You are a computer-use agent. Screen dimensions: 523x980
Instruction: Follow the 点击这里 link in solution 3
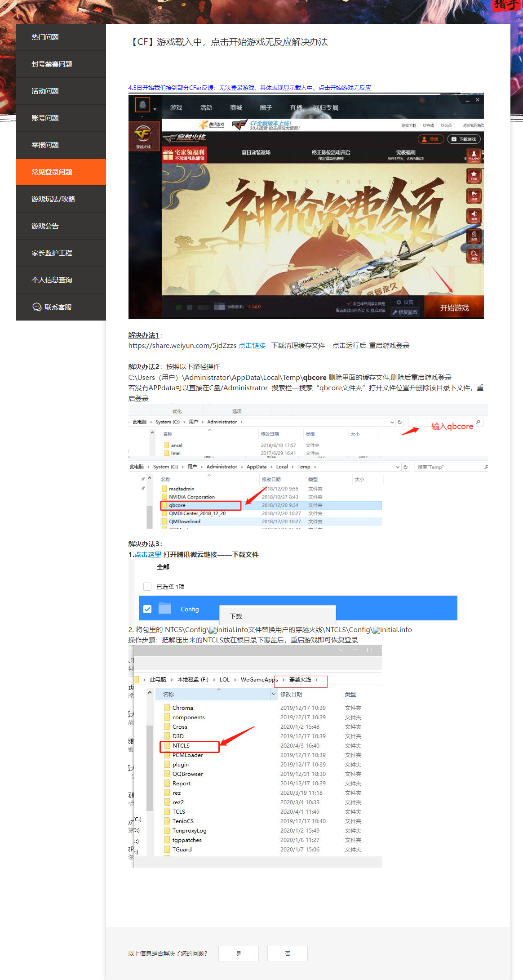point(148,555)
